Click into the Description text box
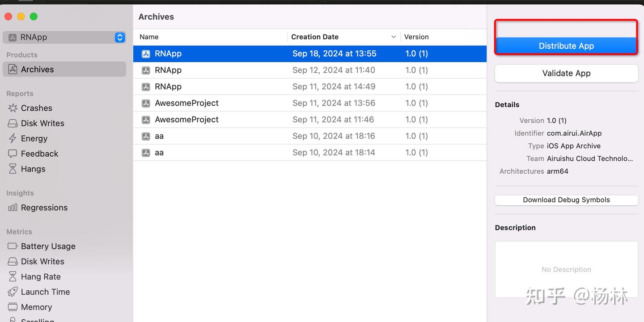Image resolution: width=644 pixels, height=322 pixels. (x=566, y=269)
